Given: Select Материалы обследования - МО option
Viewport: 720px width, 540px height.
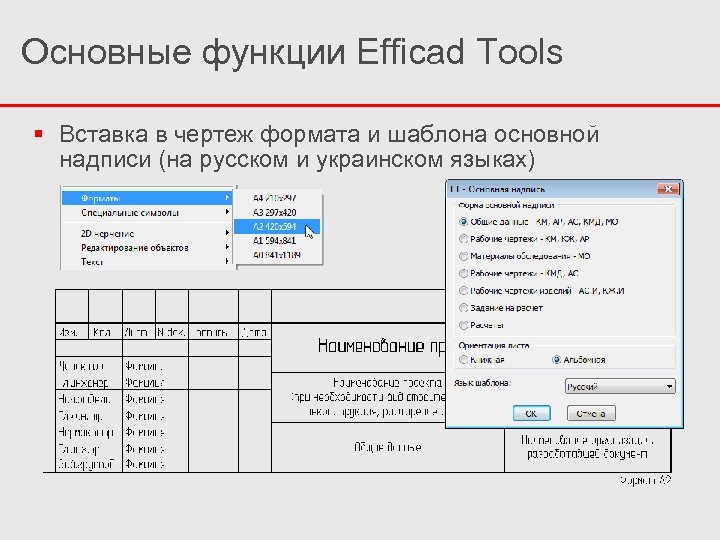Looking at the screenshot, I should [x=463, y=256].
